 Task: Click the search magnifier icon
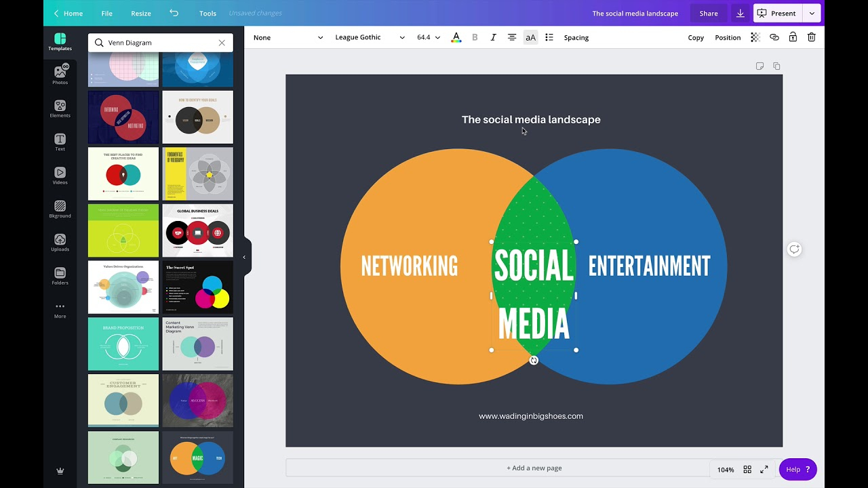click(x=99, y=43)
